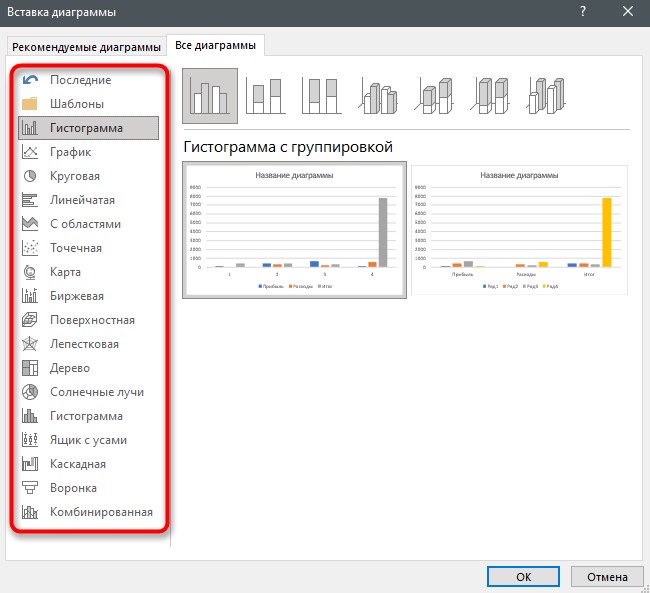
Task: Pick the 3-D clustered column subtype icon
Action: [378, 96]
